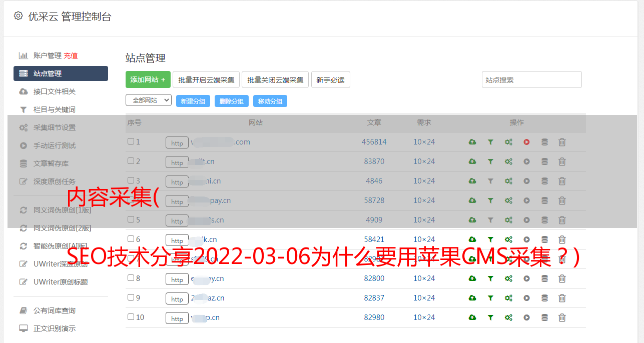The width and height of the screenshot is (644, 343).
Task: Open 正文识别演示 in the sidebar
Action: point(54,328)
